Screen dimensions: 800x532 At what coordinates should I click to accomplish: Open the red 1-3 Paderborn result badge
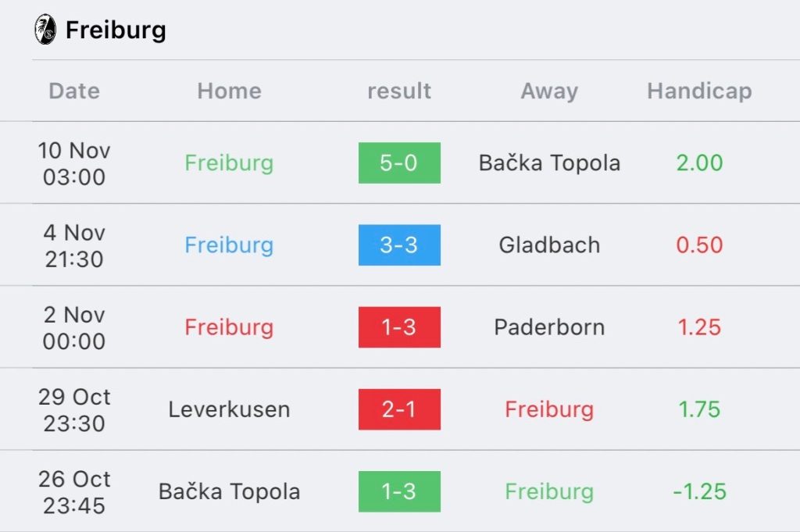point(399,327)
